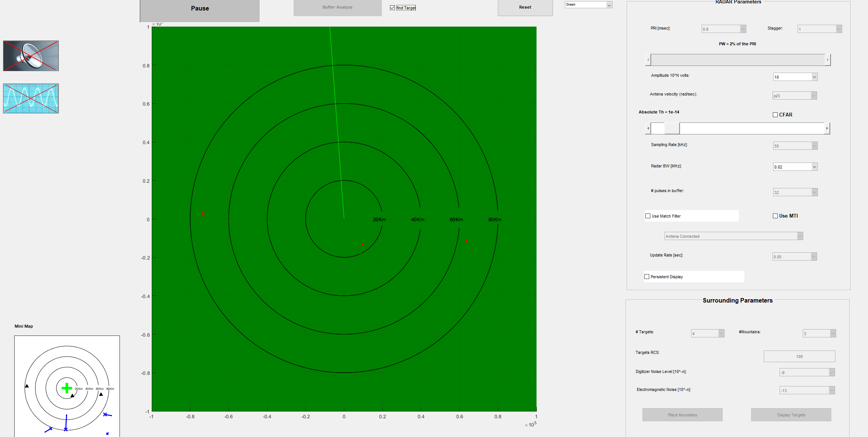Click right arrow of PW scrollbar
Image resolution: width=868 pixels, height=437 pixels.
tap(828, 60)
